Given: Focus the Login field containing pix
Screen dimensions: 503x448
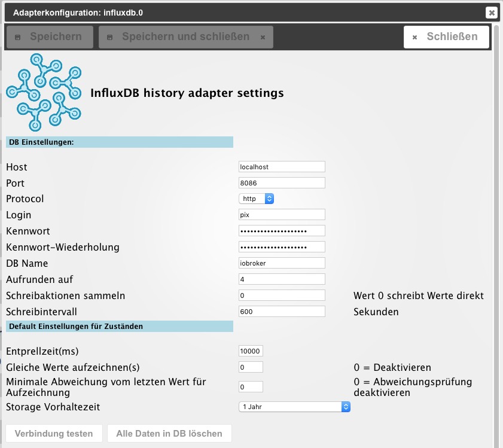Looking at the screenshot, I should pos(282,214).
